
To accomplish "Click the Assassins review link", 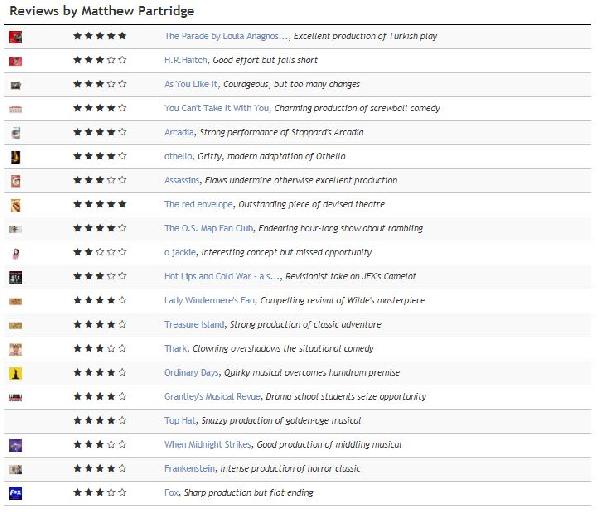I will tap(182, 180).
